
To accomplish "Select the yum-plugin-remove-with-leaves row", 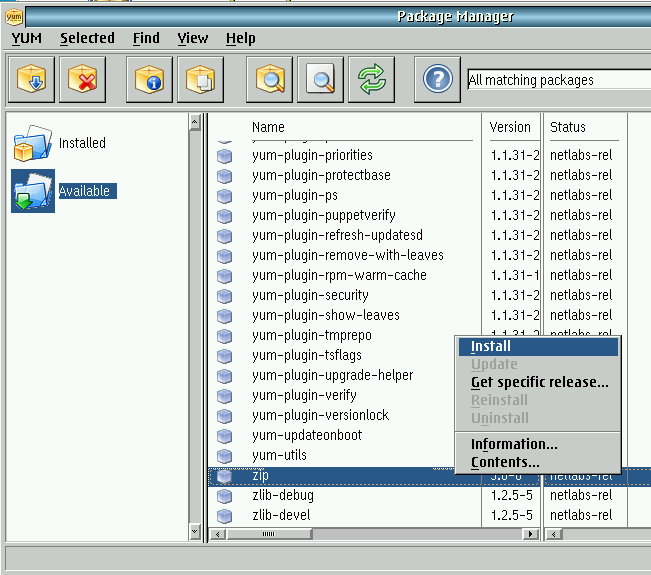I will [x=348, y=255].
